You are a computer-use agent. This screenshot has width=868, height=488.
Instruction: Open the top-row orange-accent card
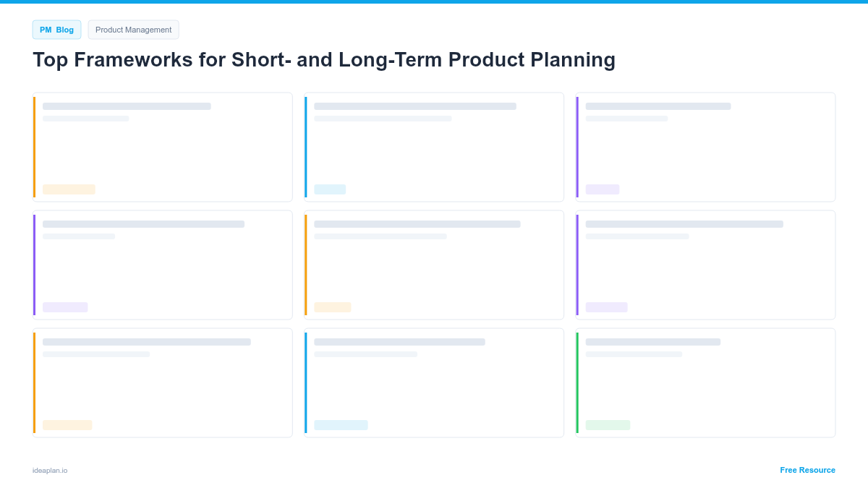pyautogui.click(x=163, y=147)
